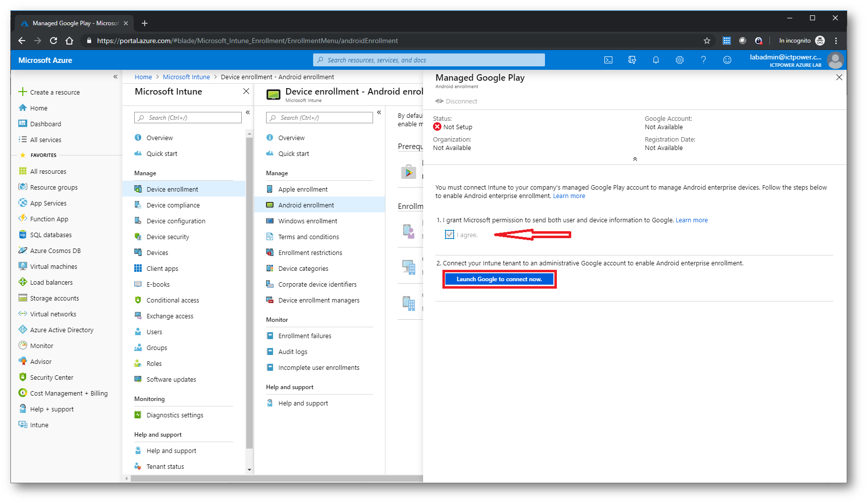Viewport: 868px width, 504px height.
Task: Select Device configuration in Intune menu
Action: pyautogui.click(x=176, y=221)
